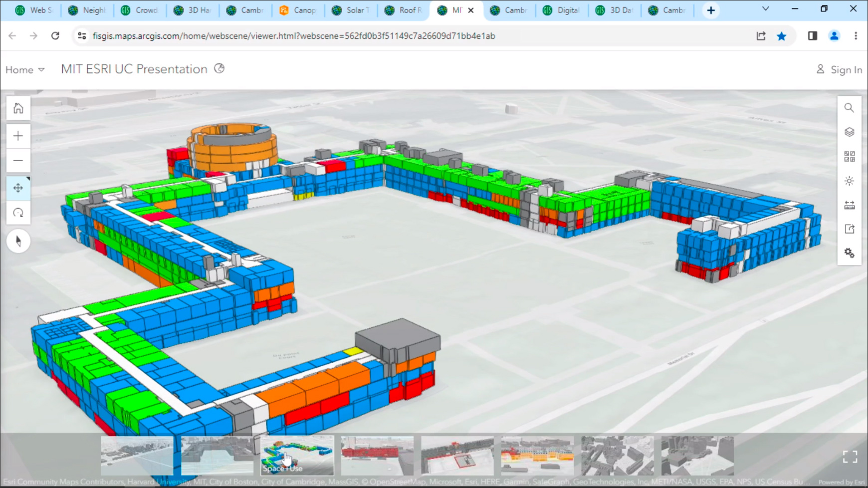
Task: Click the gray block building in scene
Action: [x=398, y=340]
